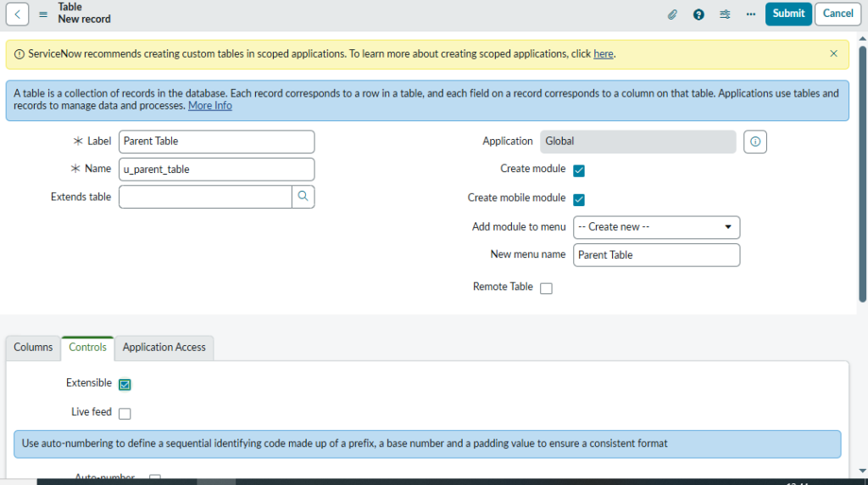Viewport: 868px width, 485px height.
Task: Disable the Extensible checkbox
Action: click(125, 384)
